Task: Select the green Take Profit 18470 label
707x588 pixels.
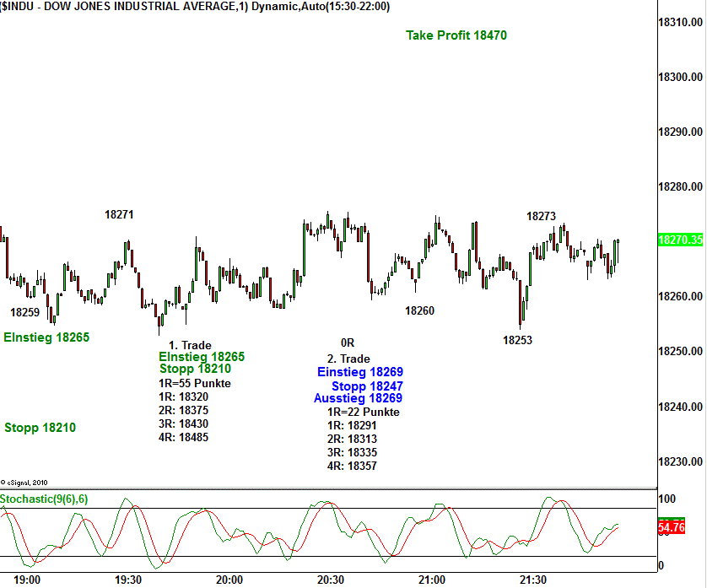Action: click(456, 35)
